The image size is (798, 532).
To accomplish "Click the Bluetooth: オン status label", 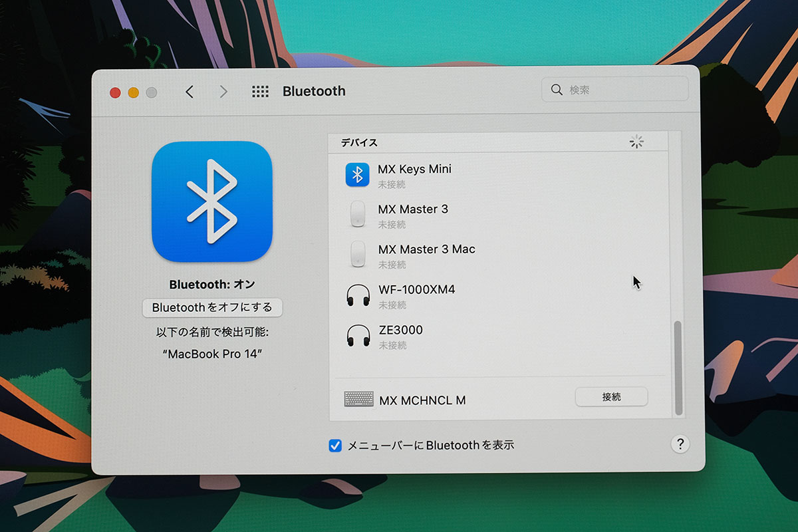I will (212, 285).
